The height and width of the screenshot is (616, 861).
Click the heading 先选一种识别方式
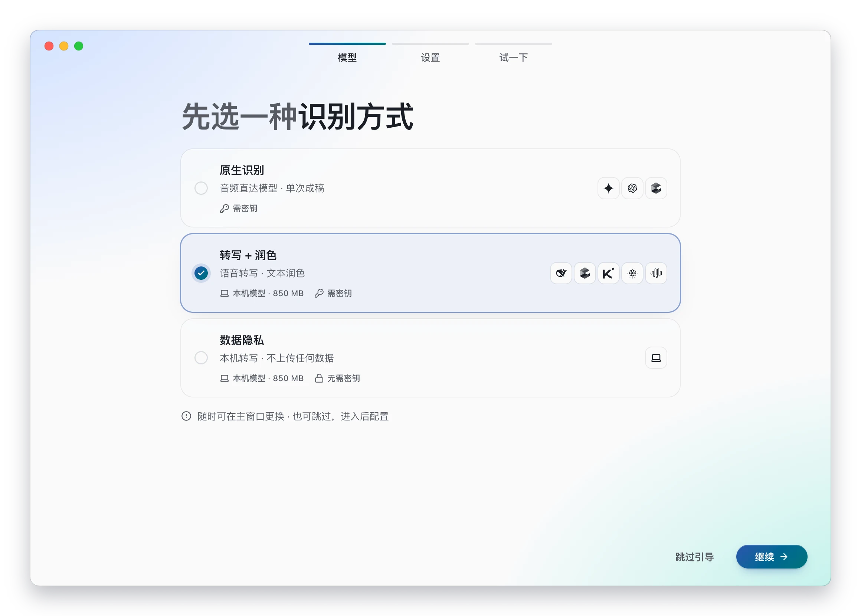click(x=297, y=117)
